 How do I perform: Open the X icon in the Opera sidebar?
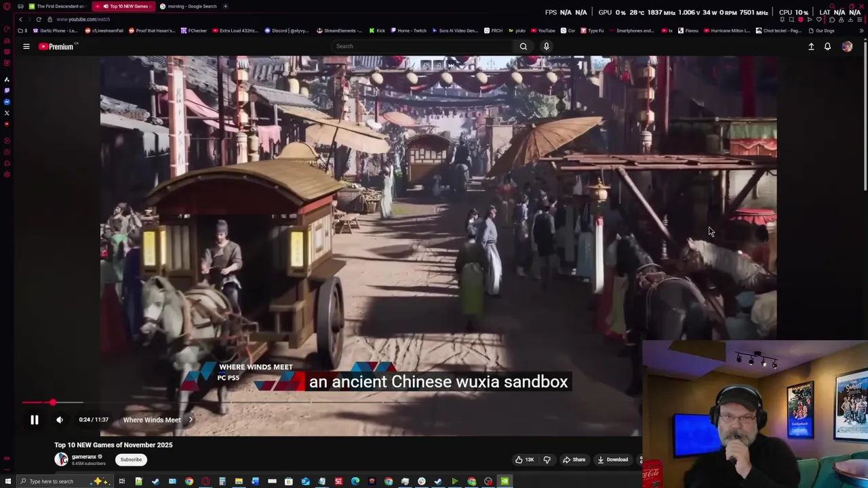[7, 113]
